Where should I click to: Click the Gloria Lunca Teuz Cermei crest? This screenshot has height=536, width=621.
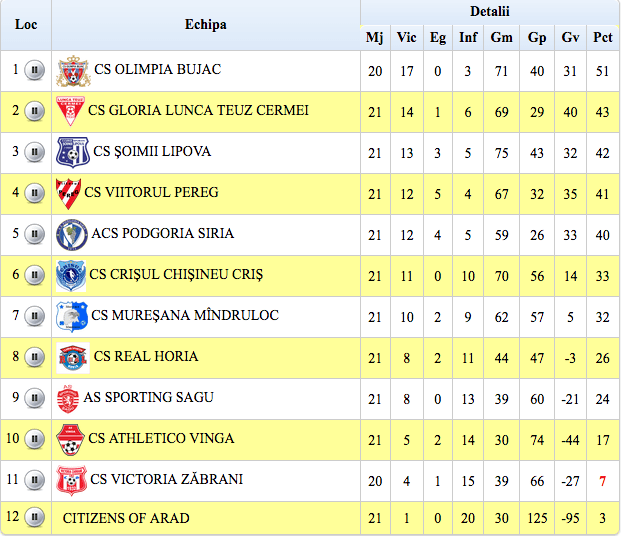point(70,111)
